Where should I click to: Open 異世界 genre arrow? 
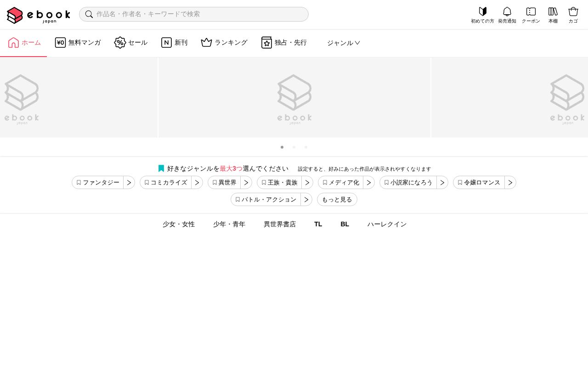point(246,183)
